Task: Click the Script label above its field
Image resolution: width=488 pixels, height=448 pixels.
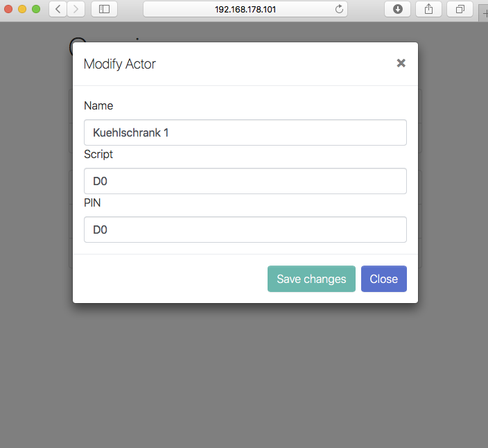Action: tap(98, 154)
